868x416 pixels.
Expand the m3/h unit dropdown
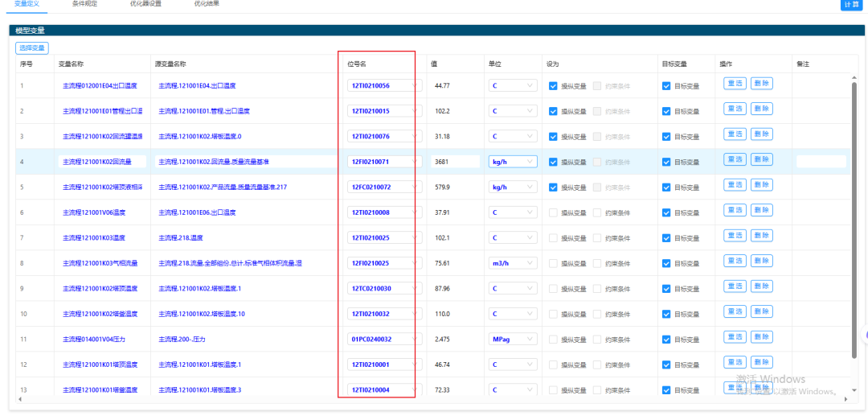click(x=513, y=263)
